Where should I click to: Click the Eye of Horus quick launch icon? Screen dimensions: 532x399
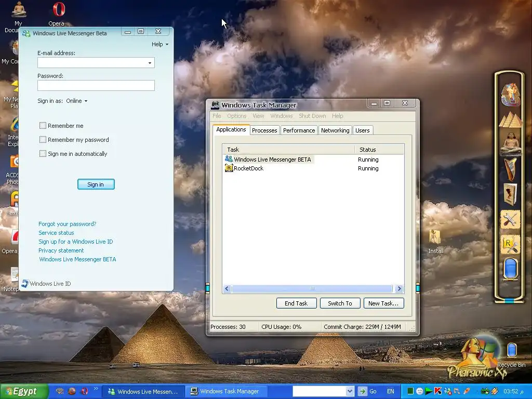(60, 391)
